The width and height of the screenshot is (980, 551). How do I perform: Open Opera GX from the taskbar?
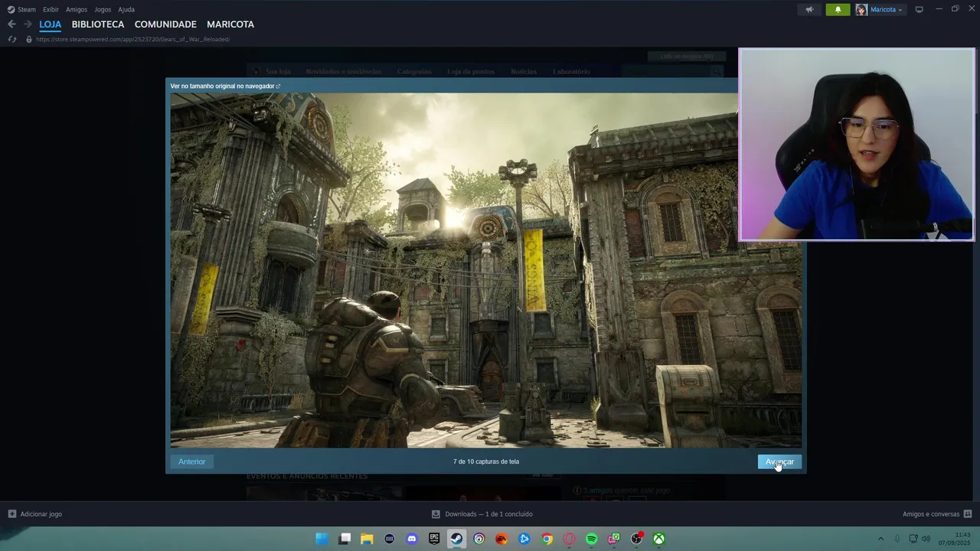pyautogui.click(x=569, y=539)
